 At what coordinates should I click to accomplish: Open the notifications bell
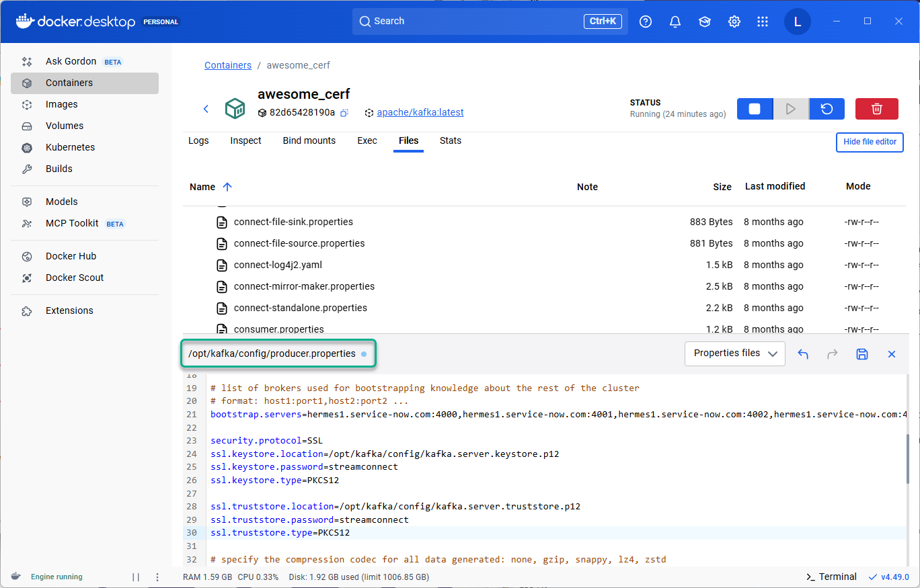[675, 22]
